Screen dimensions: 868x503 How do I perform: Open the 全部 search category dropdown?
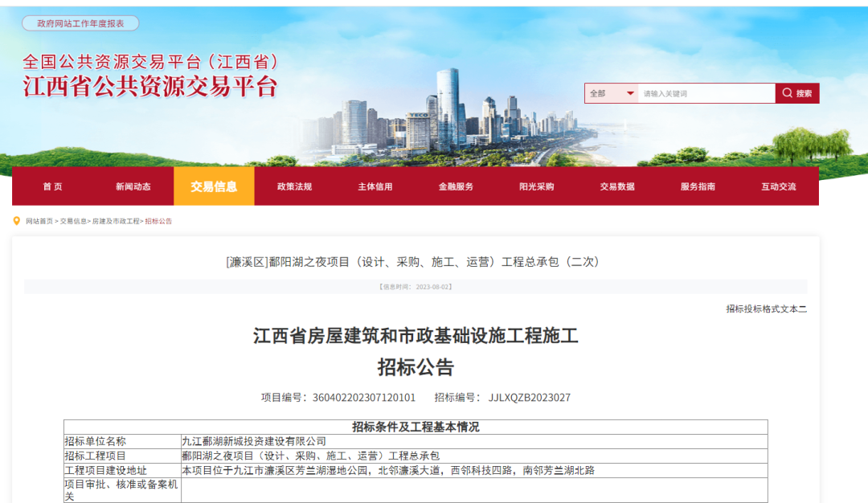[611, 93]
